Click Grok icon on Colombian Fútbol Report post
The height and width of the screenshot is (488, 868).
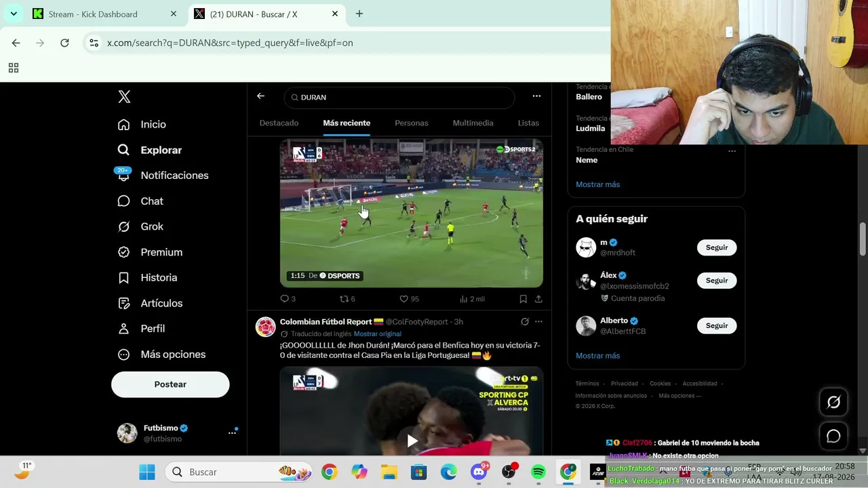tap(524, 322)
